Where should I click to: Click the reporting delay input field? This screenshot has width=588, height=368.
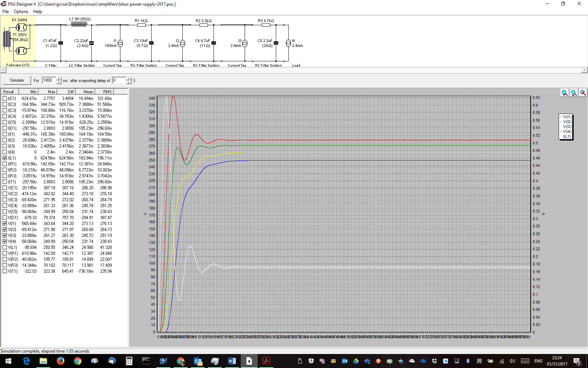click(119, 80)
